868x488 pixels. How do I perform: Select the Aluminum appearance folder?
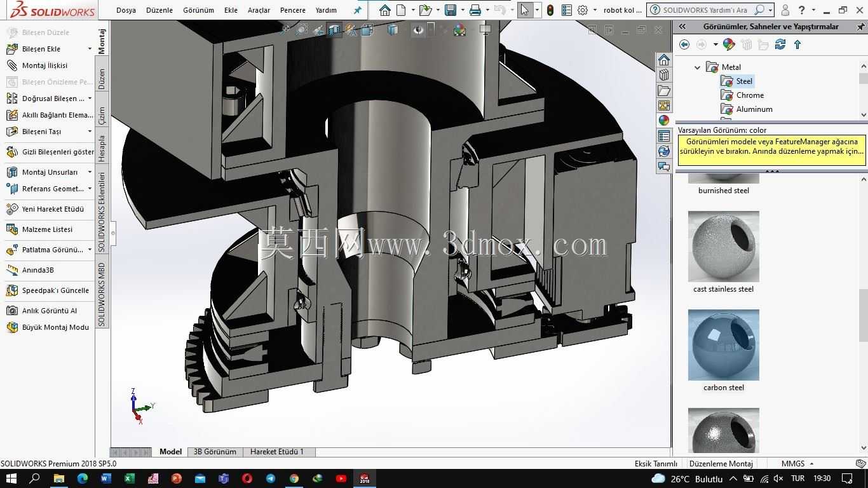(747, 109)
